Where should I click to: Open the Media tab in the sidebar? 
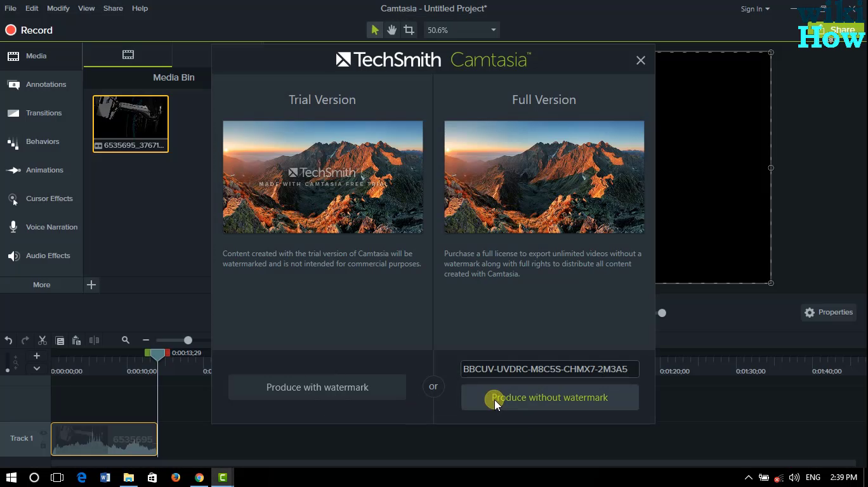pyautogui.click(x=41, y=56)
